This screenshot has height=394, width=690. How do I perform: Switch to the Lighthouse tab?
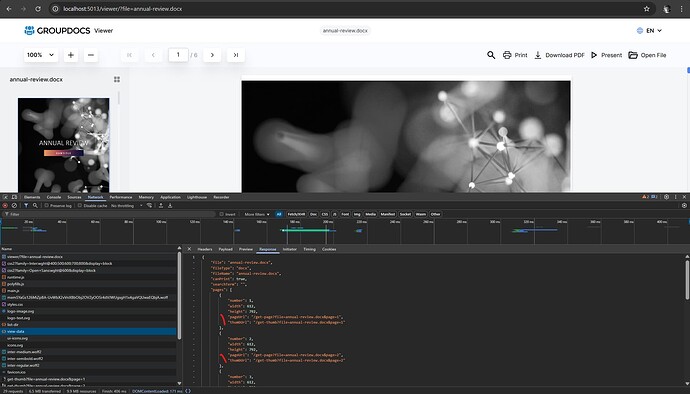pyautogui.click(x=197, y=197)
